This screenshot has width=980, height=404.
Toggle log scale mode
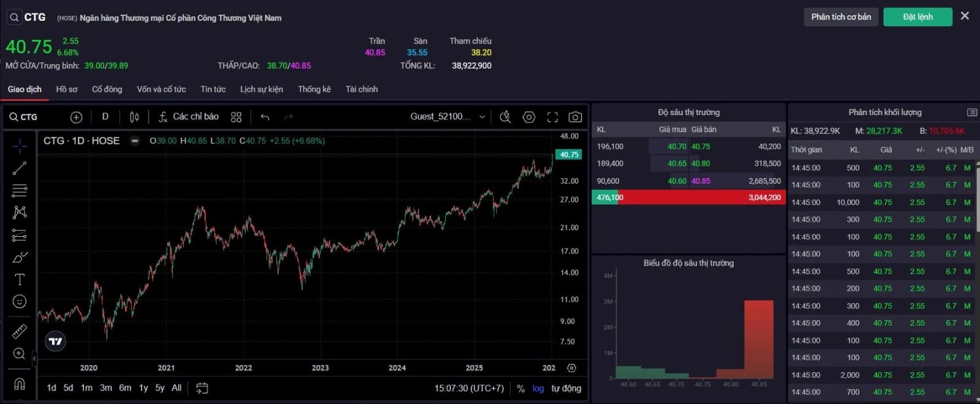tap(538, 389)
